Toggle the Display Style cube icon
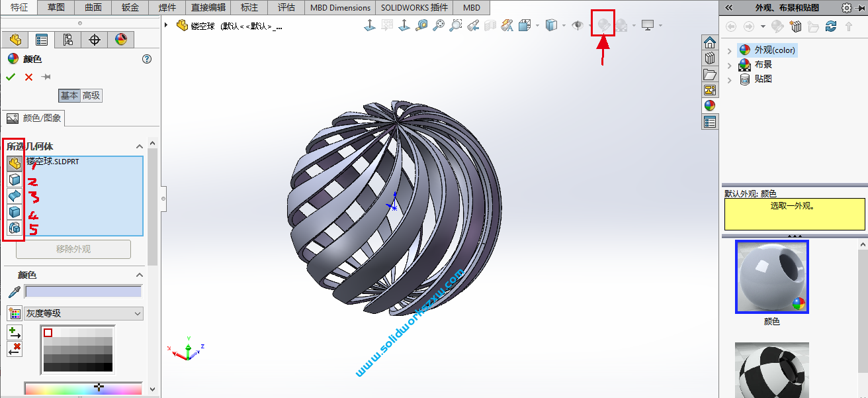 (552, 25)
